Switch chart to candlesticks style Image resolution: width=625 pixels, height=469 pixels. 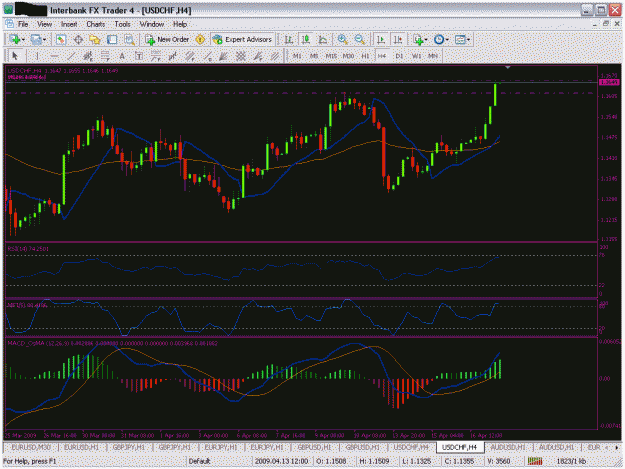(306, 39)
